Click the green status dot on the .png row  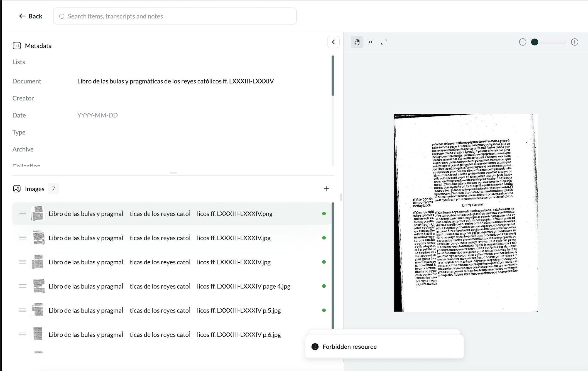[x=324, y=214]
